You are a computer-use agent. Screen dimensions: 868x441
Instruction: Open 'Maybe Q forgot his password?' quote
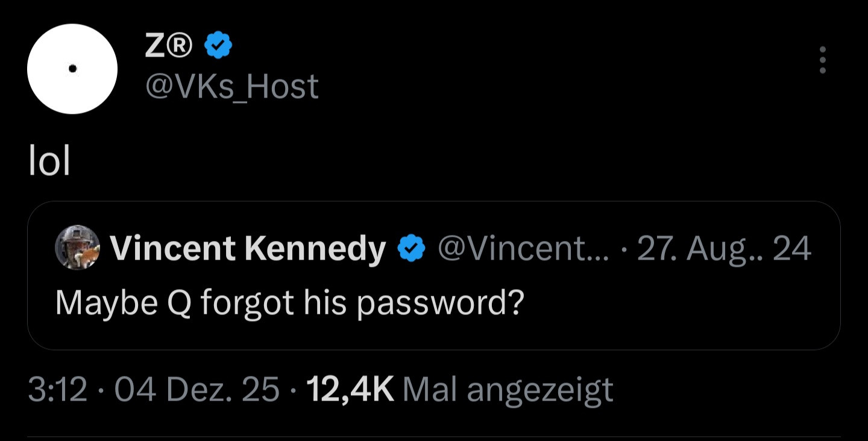click(289, 301)
